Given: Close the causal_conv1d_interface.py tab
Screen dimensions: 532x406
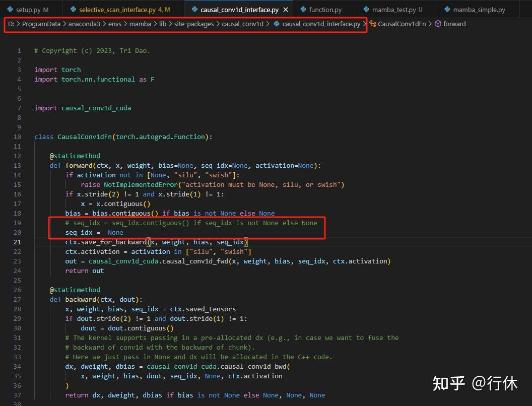Looking at the screenshot, I should tap(285, 9).
